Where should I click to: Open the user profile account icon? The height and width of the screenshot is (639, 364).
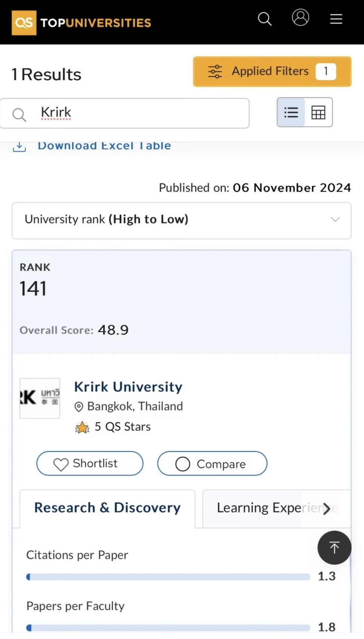click(300, 17)
